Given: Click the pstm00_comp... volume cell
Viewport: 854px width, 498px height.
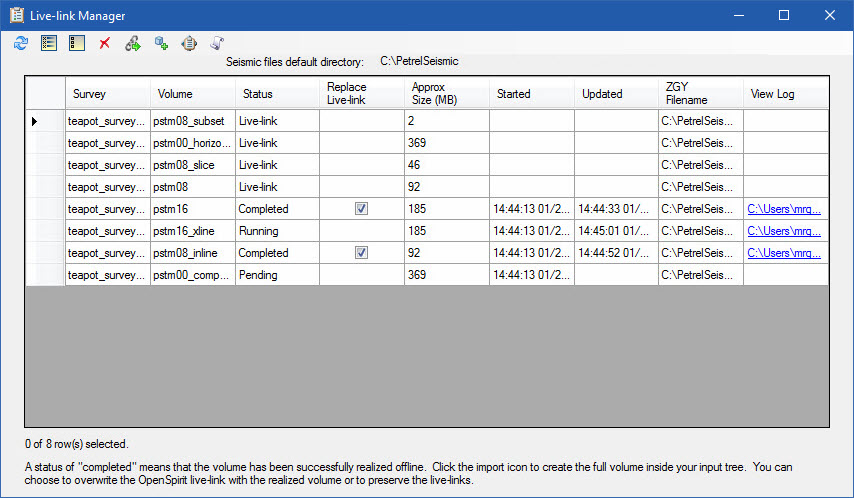Looking at the screenshot, I should coord(193,275).
